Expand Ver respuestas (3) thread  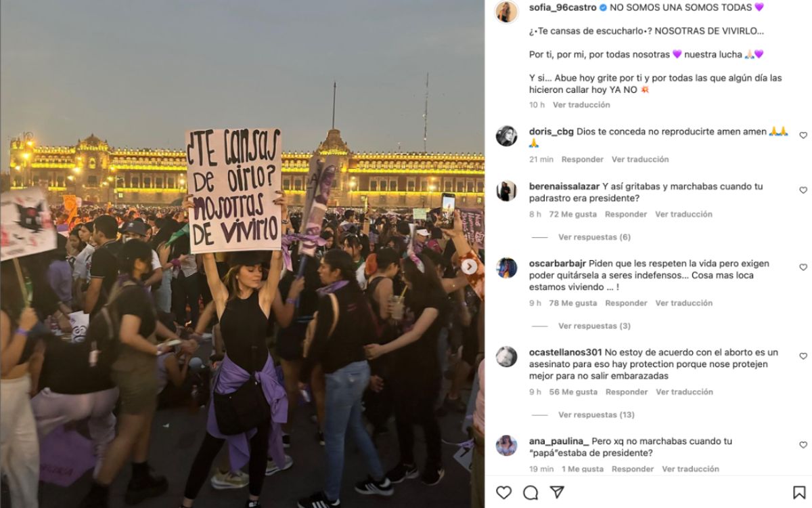click(594, 326)
